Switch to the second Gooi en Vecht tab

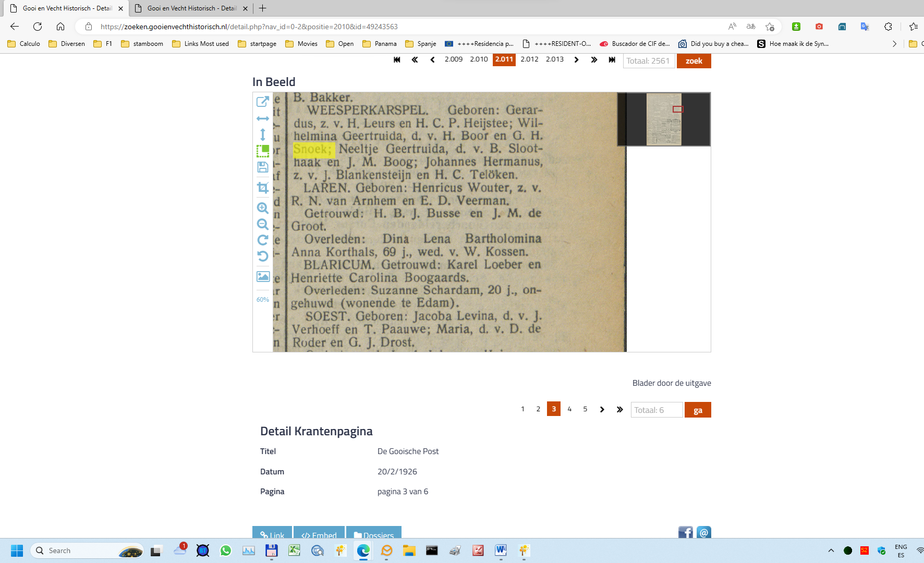pos(191,8)
